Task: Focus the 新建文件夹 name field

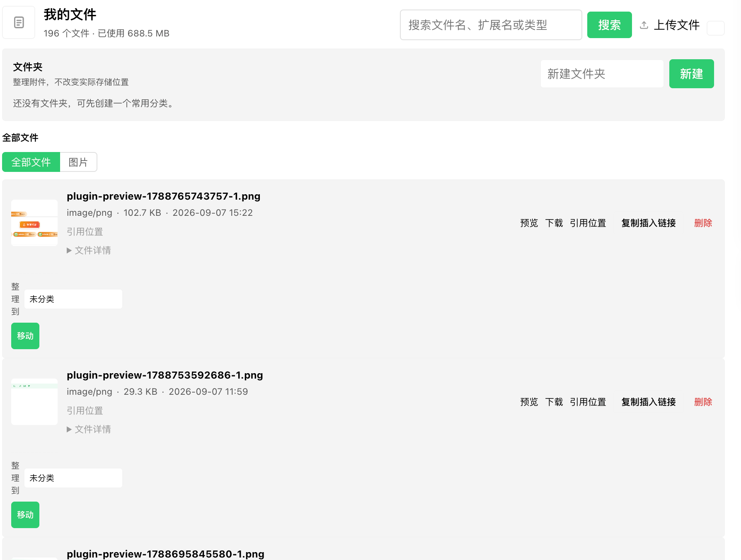Action: click(602, 74)
